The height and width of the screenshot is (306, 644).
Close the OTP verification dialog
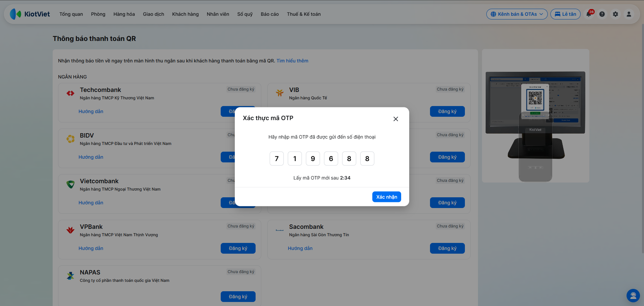[396, 119]
